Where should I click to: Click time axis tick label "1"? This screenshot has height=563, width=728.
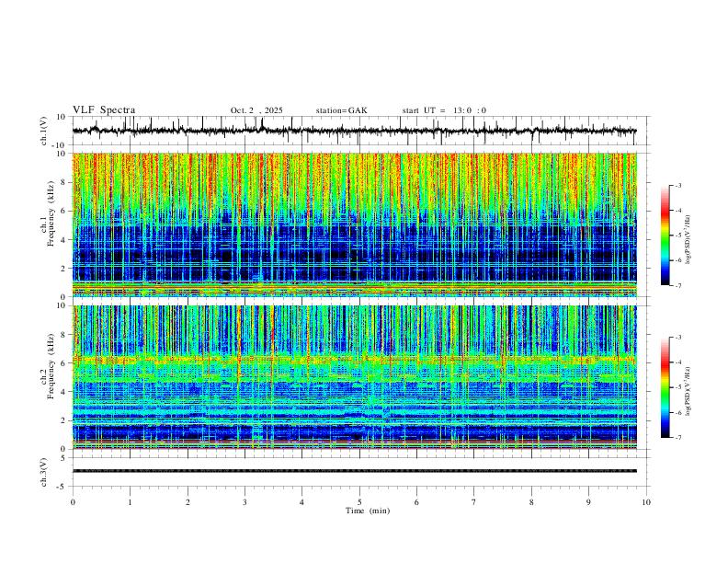[130, 502]
